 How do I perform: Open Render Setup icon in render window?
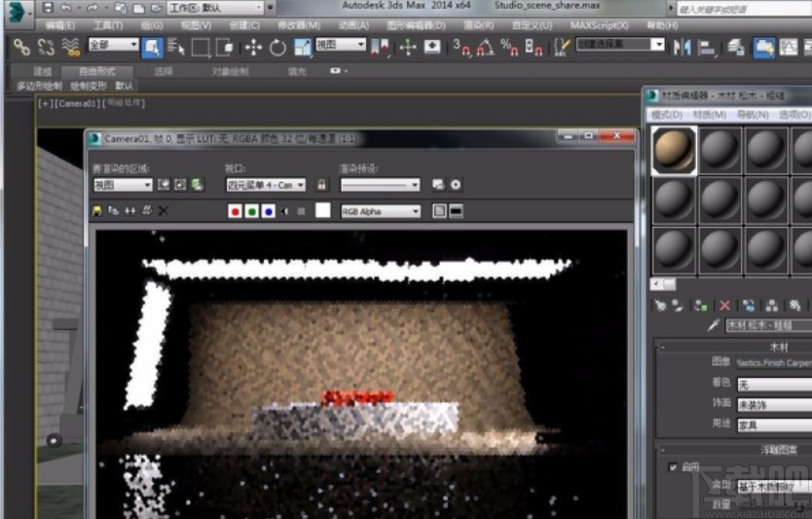pyautogui.click(x=438, y=185)
